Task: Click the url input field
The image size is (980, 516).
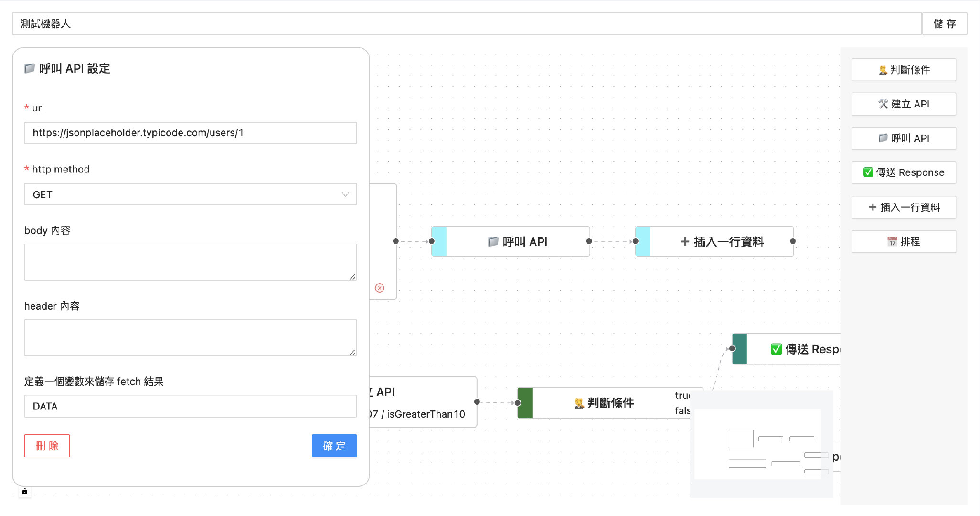Action: coord(191,133)
